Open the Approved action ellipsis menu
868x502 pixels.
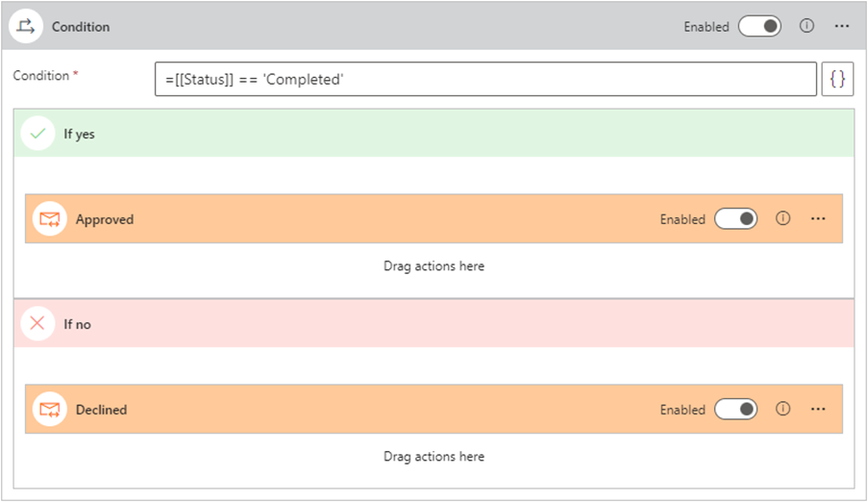[x=818, y=219]
